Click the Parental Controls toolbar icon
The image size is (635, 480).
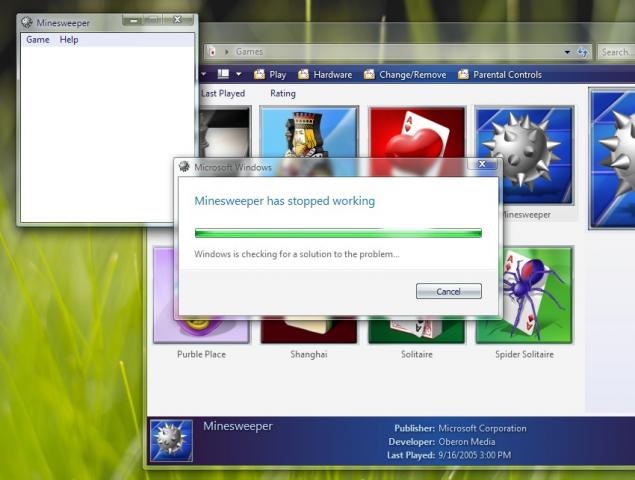coord(463,75)
